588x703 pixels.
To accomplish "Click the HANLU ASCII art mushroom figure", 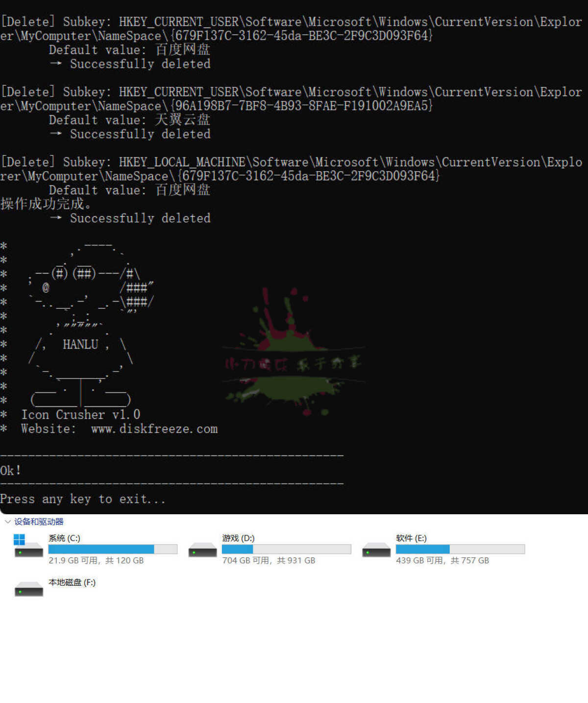I will click(x=81, y=325).
